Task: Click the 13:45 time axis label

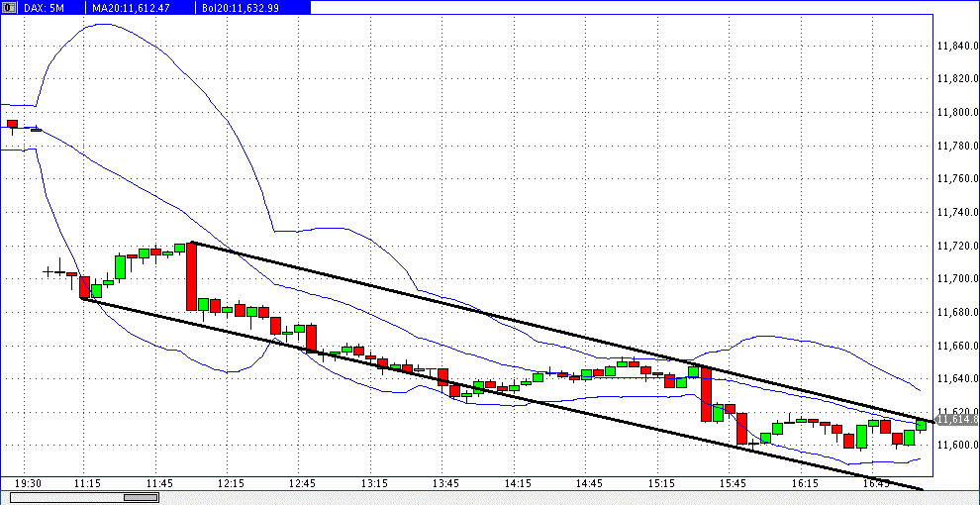Action: [446, 484]
